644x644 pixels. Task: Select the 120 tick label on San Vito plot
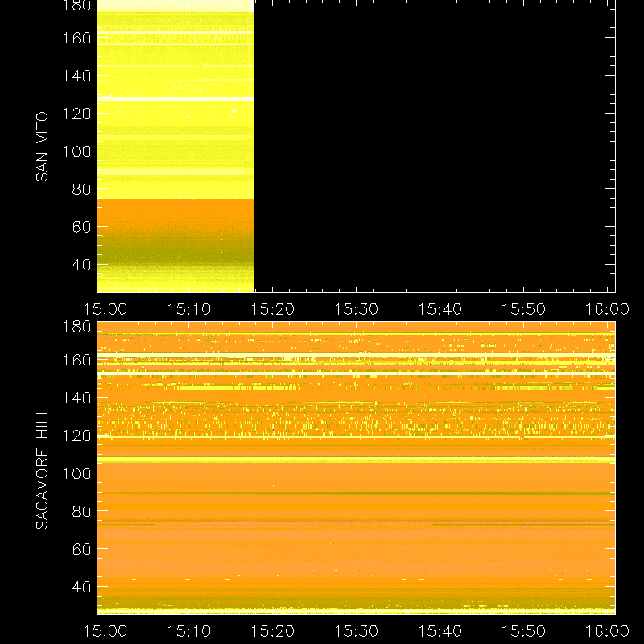click(76, 114)
